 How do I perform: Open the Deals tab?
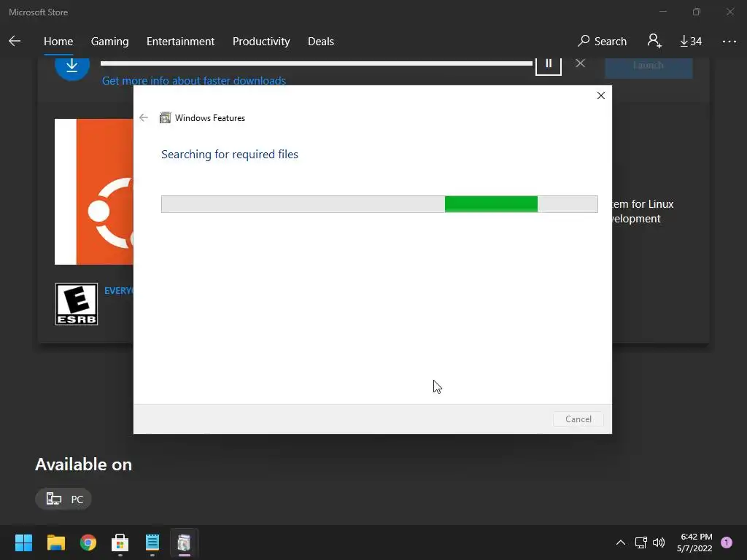(321, 42)
